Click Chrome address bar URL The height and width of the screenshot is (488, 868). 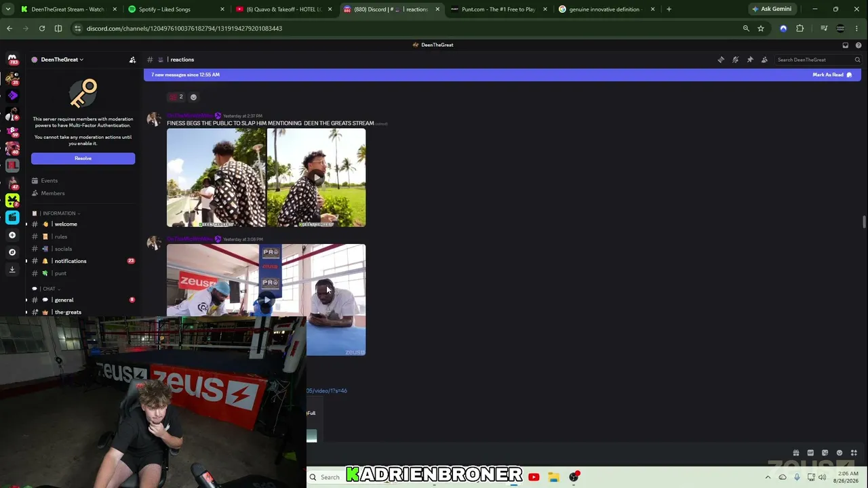tap(184, 28)
